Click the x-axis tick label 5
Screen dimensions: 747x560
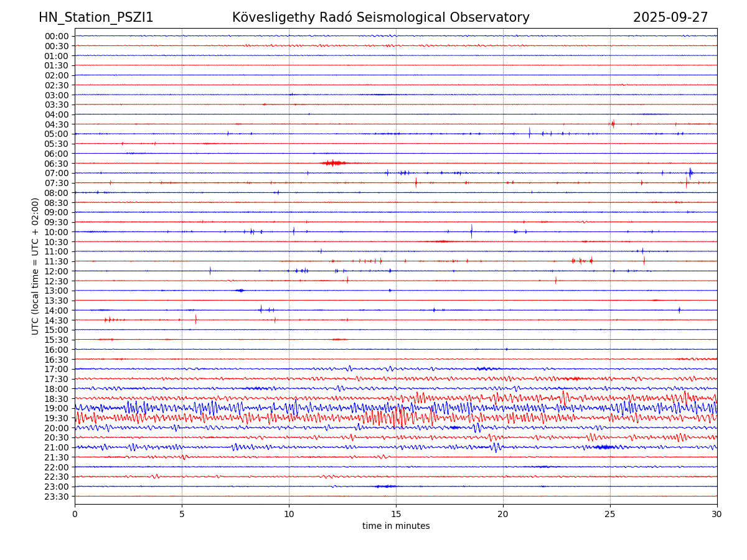point(182,514)
